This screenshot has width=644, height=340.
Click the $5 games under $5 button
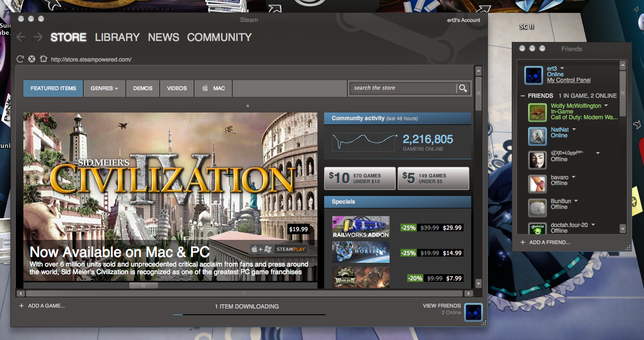[433, 178]
